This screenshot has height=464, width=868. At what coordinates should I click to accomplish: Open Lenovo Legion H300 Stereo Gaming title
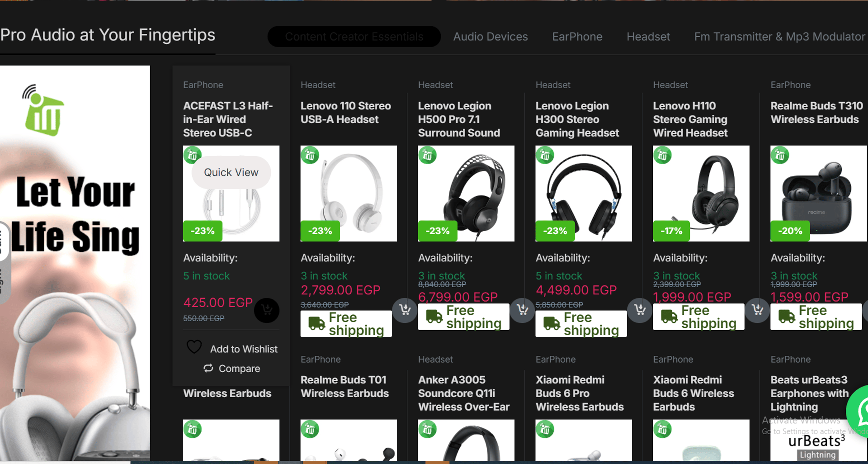click(577, 119)
